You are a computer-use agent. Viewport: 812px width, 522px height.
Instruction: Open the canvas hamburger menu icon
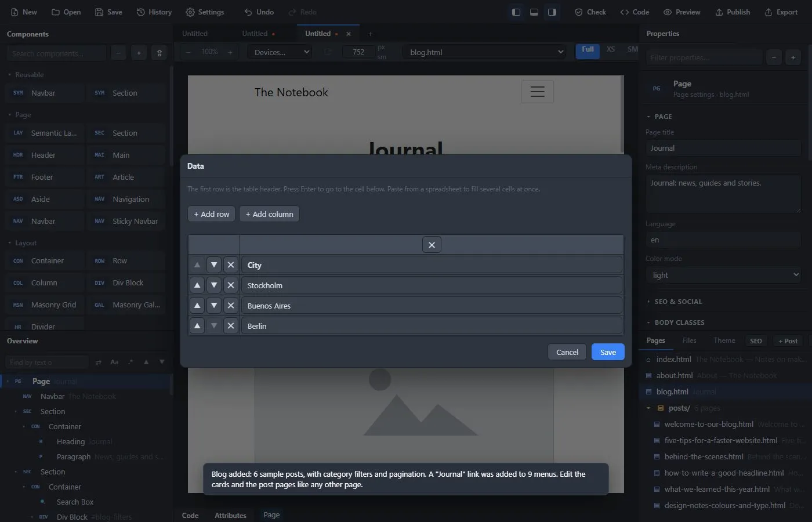click(538, 92)
